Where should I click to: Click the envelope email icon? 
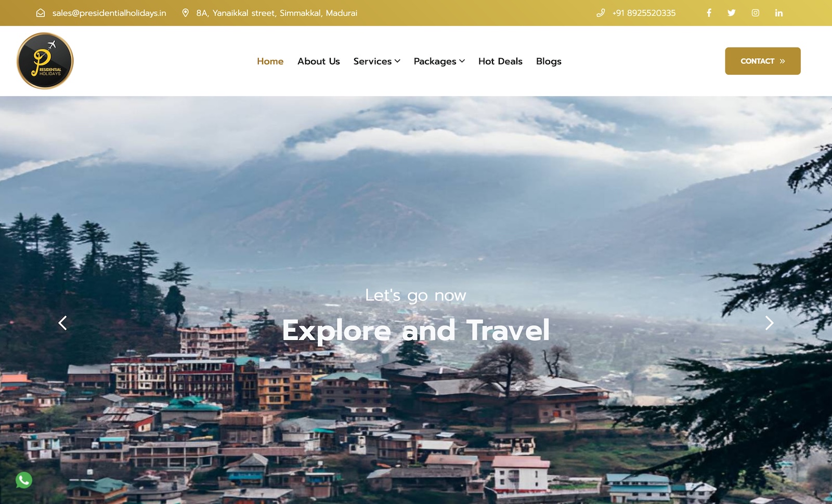click(x=41, y=13)
